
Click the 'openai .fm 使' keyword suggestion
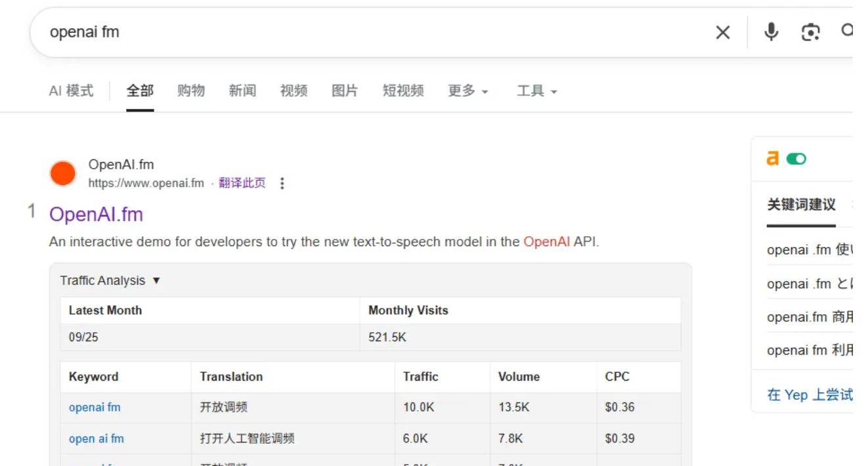coord(809,250)
